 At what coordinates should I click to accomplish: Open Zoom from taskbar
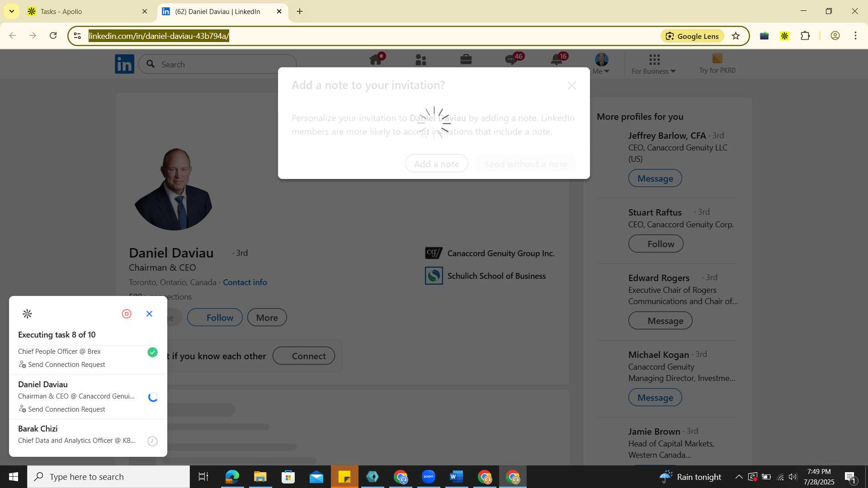point(429,477)
